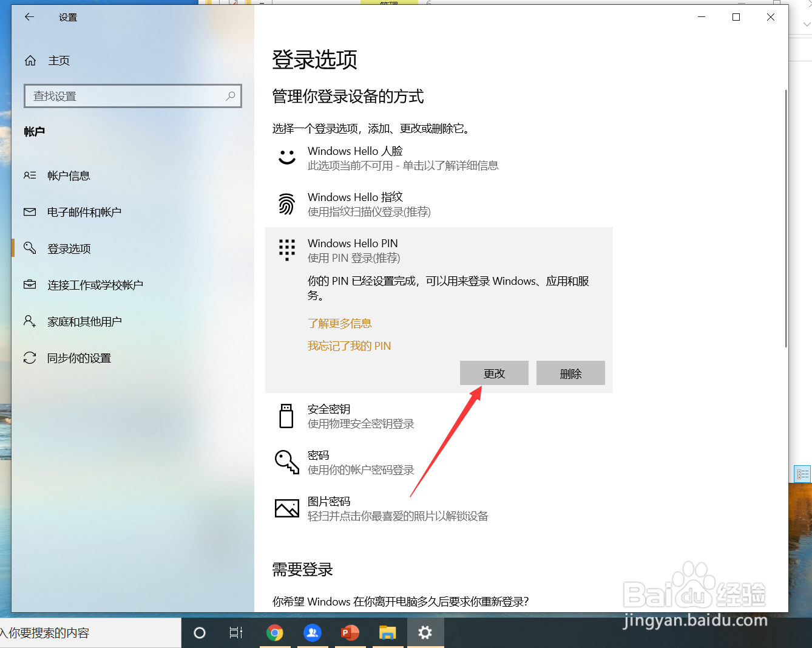Click the 删除 button

570,373
